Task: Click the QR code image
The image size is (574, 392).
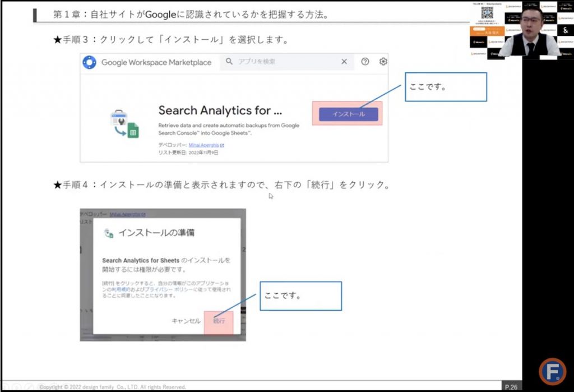Action: pos(487,13)
